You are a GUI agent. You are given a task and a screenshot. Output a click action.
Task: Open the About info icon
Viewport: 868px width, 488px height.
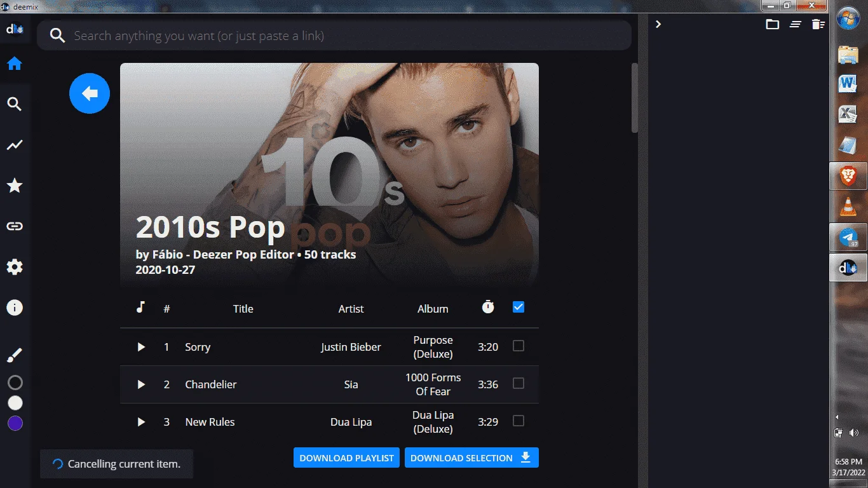point(15,308)
